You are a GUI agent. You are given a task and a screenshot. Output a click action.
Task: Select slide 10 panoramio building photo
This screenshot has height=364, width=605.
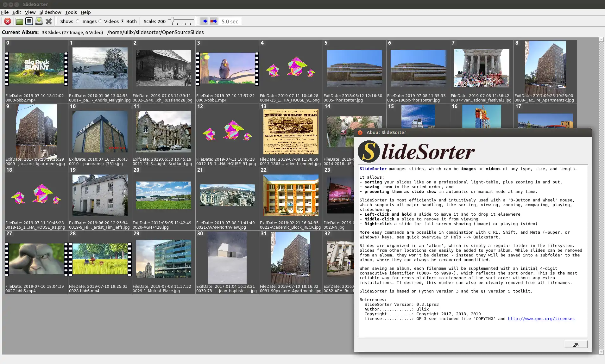coord(100,132)
